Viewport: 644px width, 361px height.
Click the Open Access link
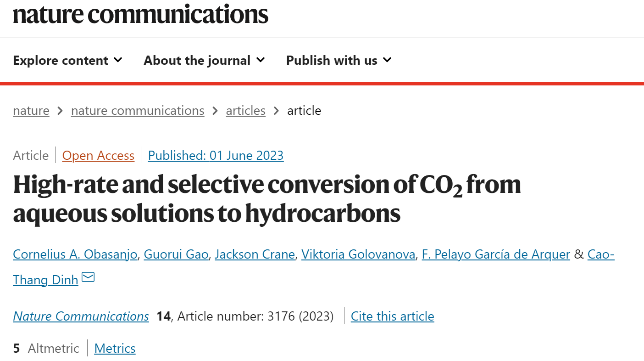pyautogui.click(x=98, y=156)
